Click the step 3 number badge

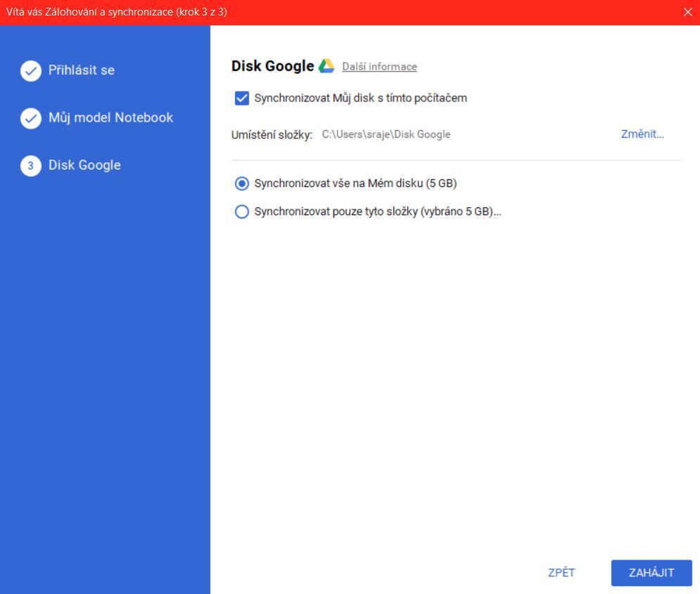[31, 164]
